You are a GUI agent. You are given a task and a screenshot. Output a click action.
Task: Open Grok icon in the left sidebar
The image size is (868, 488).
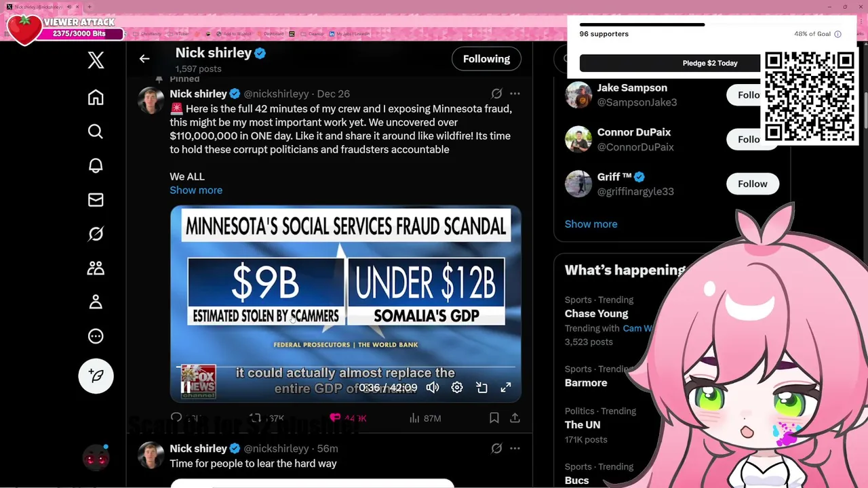pyautogui.click(x=96, y=234)
